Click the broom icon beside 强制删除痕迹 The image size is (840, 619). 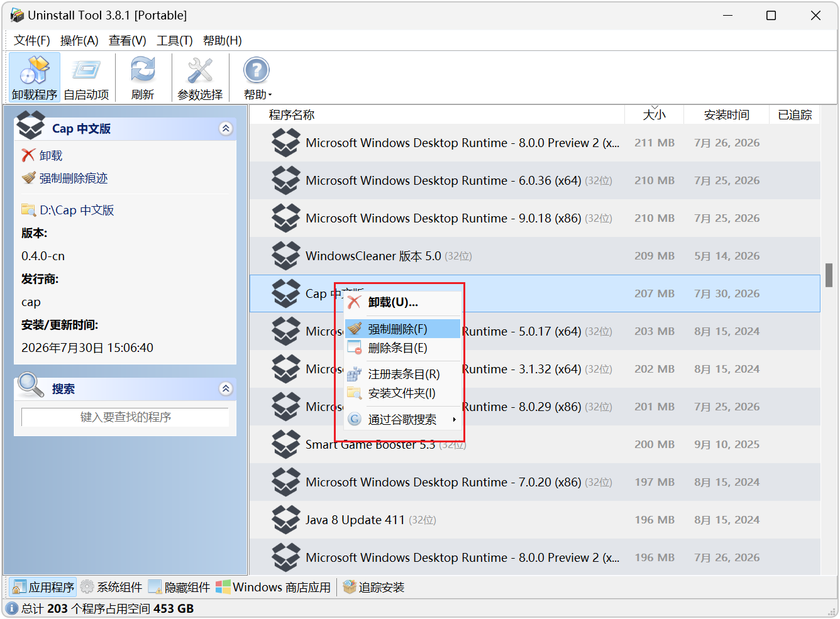28,178
